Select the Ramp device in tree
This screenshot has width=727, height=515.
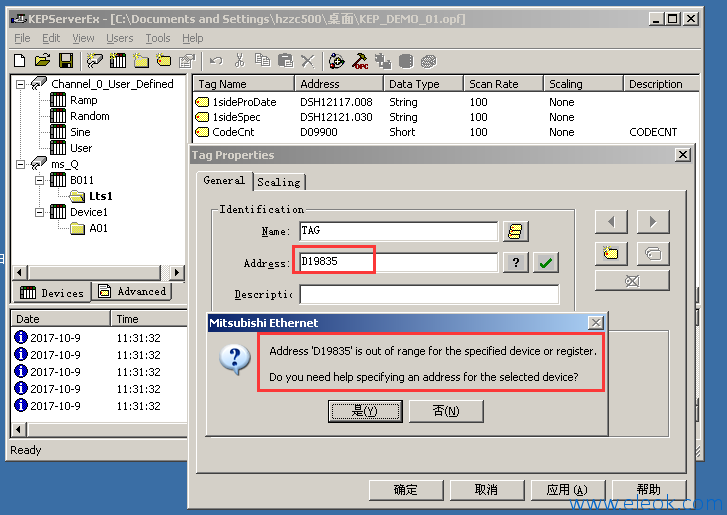(x=83, y=100)
